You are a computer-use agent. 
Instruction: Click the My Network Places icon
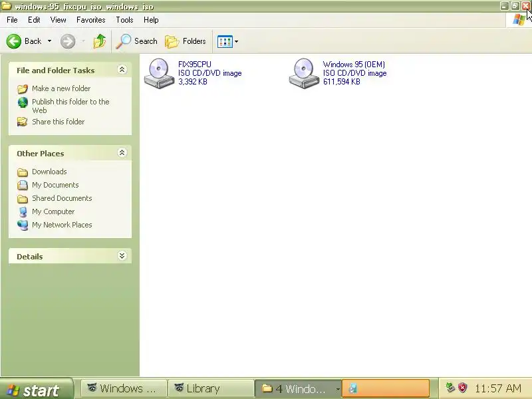23,225
